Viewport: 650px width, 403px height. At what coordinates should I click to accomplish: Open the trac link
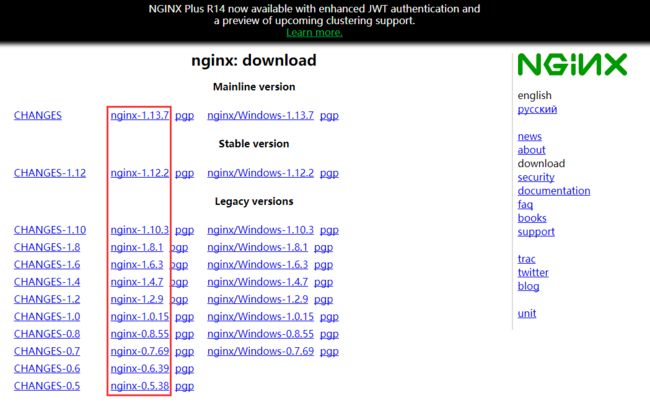pos(526,260)
